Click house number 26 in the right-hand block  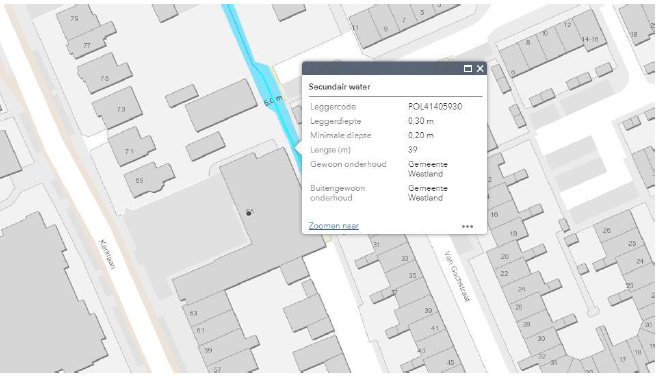607,231
